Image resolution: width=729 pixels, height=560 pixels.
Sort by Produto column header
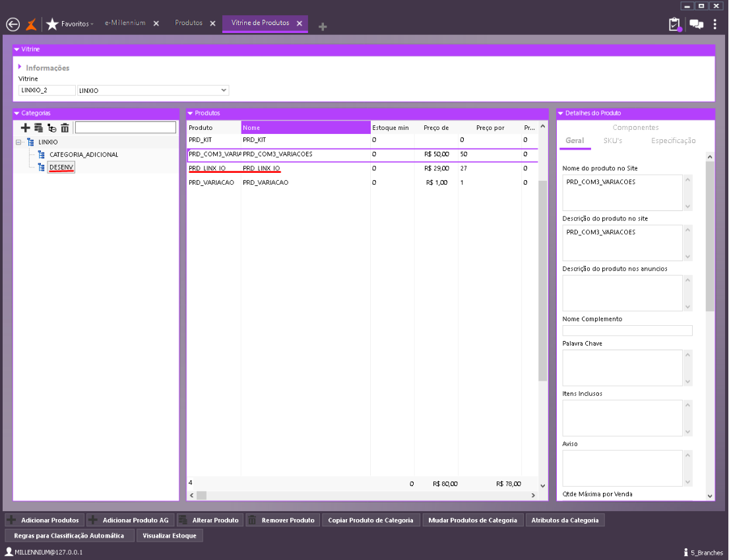[214, 128]
